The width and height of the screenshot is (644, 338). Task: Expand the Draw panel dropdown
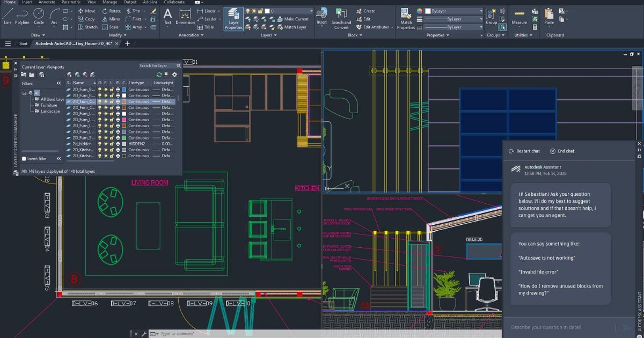(39, 35)
